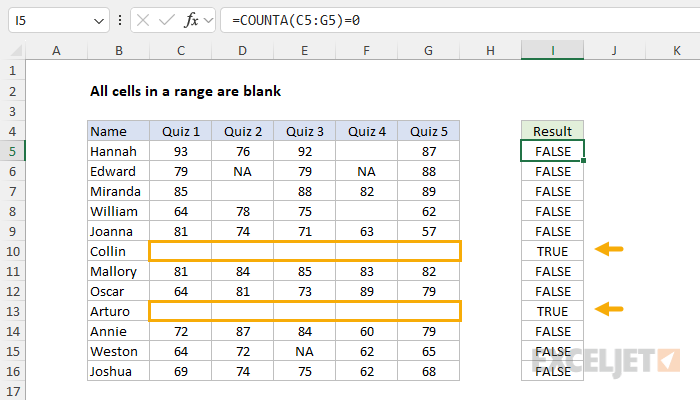Click Joshua's Quiz 1 score 69

181,371
